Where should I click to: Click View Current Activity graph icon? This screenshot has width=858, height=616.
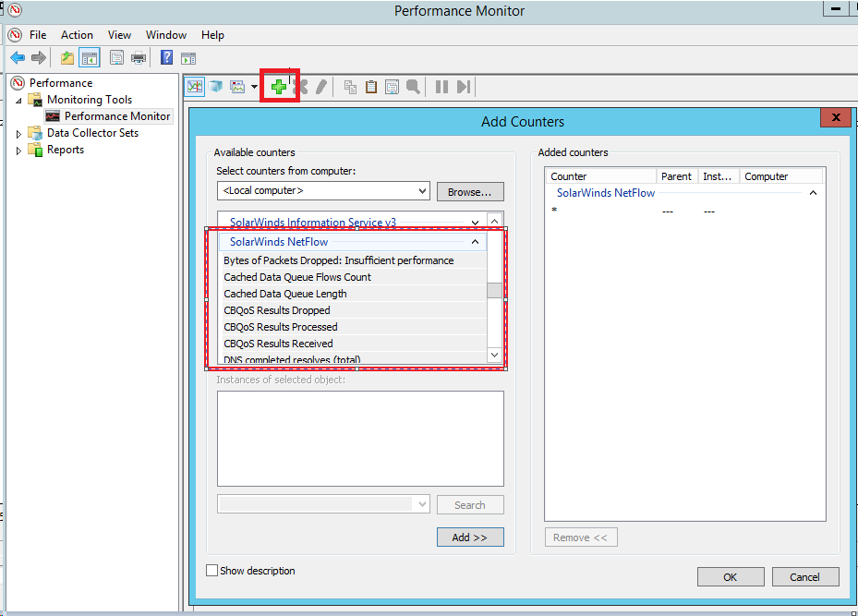click(x=194, y=87)
